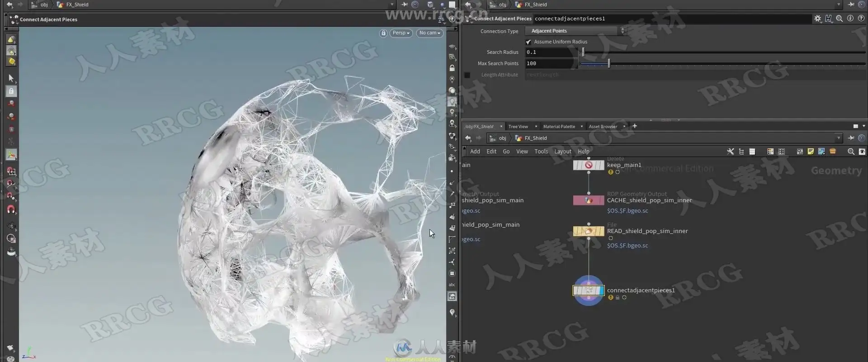Add a new pane tab with plus button
This screenshot has height=362, width=868.
tap(635, 126)
